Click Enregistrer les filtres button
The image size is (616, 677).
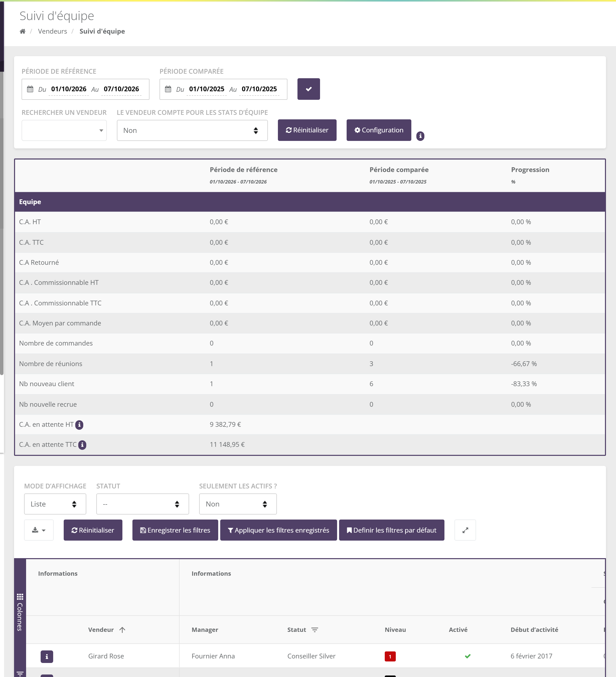pos(175,530)
